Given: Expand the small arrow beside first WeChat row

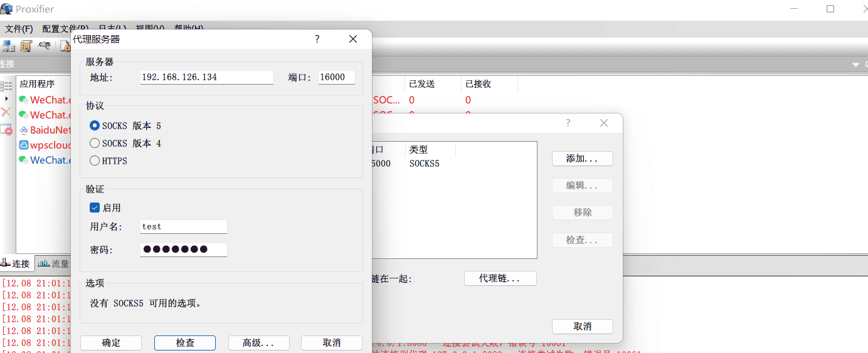Looking at the screenshot, I should (7, 99).
